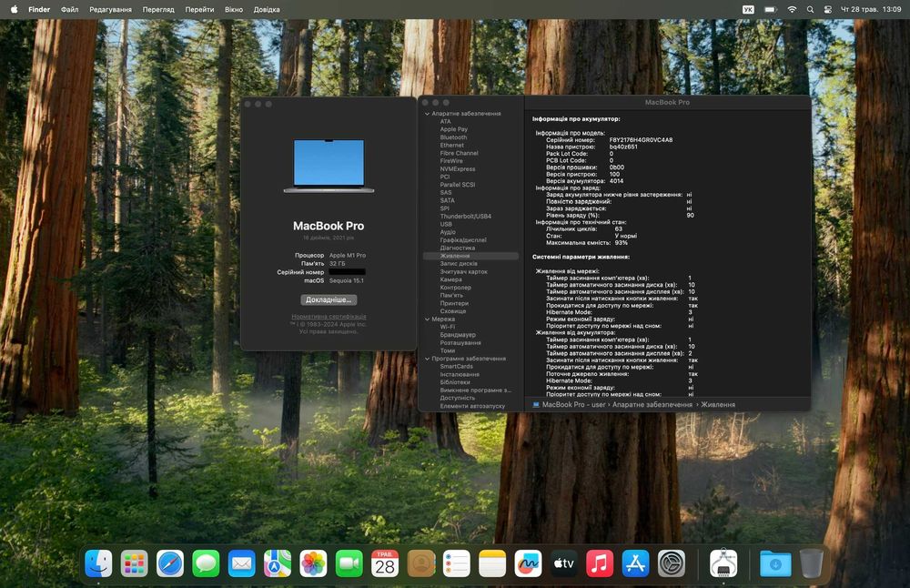
Task: Select Діагностика in the sidebar
Action: pos(458,248)
